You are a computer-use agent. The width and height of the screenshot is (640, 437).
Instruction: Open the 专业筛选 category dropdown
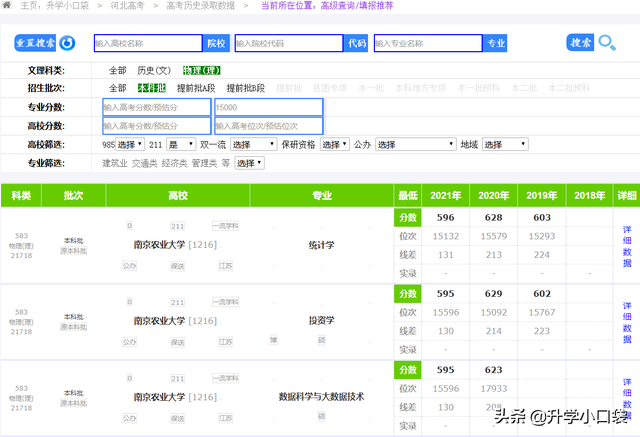249,163
